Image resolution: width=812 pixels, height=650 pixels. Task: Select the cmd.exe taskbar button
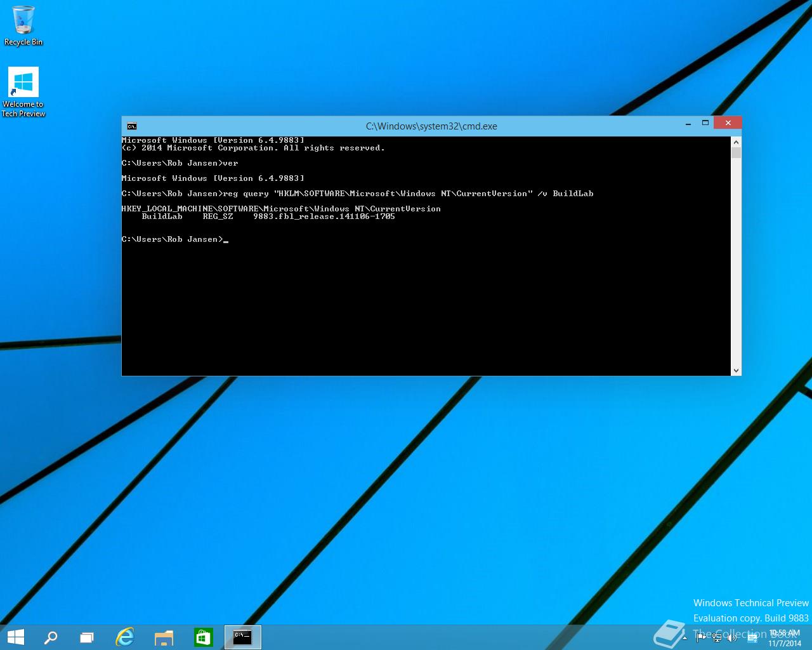tap(242, 637)
